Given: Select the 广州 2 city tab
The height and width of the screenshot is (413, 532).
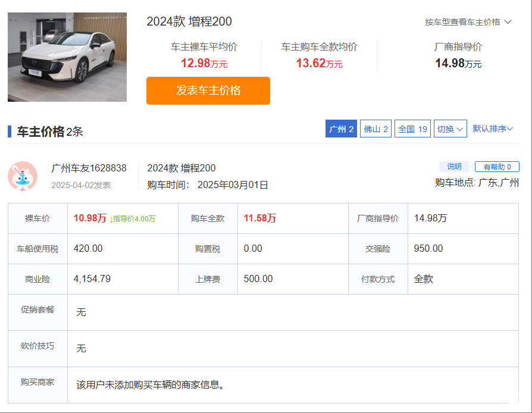Looking at the screenshot, I should (x=341, y=129).
